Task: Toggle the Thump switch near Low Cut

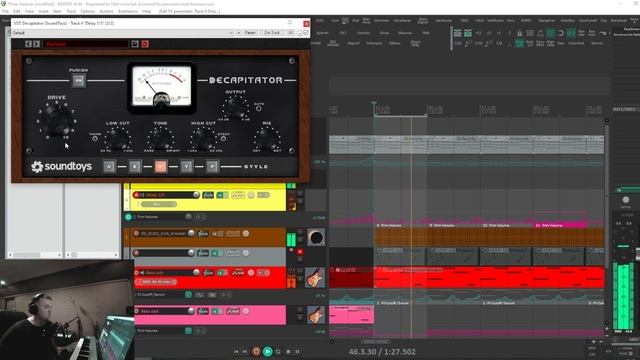Action: click(95, 139)
